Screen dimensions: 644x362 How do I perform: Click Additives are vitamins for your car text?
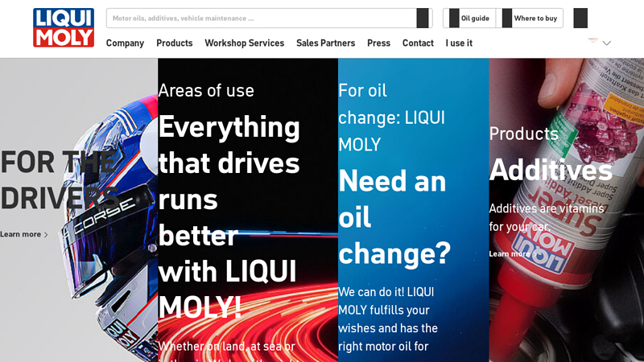(x=547, y=217)
